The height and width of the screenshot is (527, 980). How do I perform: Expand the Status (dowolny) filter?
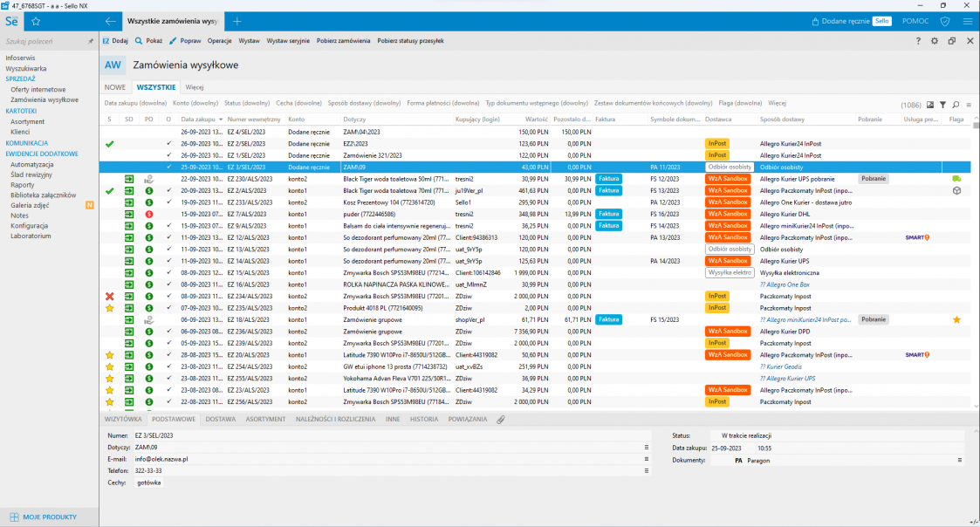pos(247,103)
